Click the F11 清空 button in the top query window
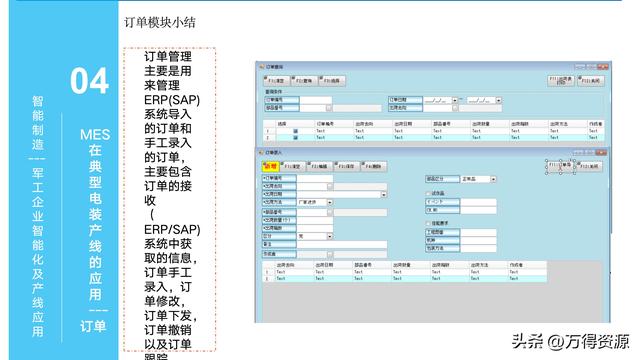Screen dimensions: 640x360 coord(277,81)
